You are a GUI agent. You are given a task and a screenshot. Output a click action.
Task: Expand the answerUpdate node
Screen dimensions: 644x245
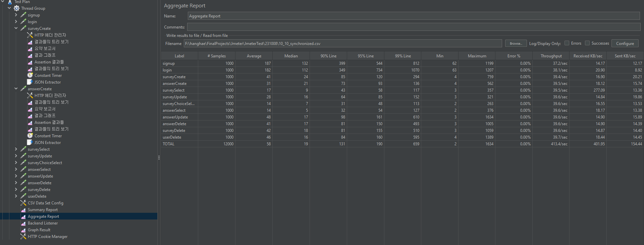(16, 176)
